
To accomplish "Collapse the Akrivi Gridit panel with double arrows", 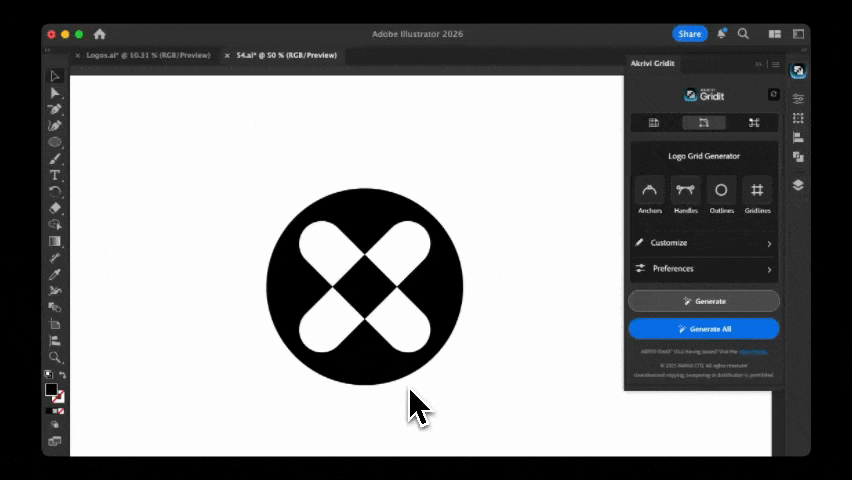I will [x=759, y=64].
